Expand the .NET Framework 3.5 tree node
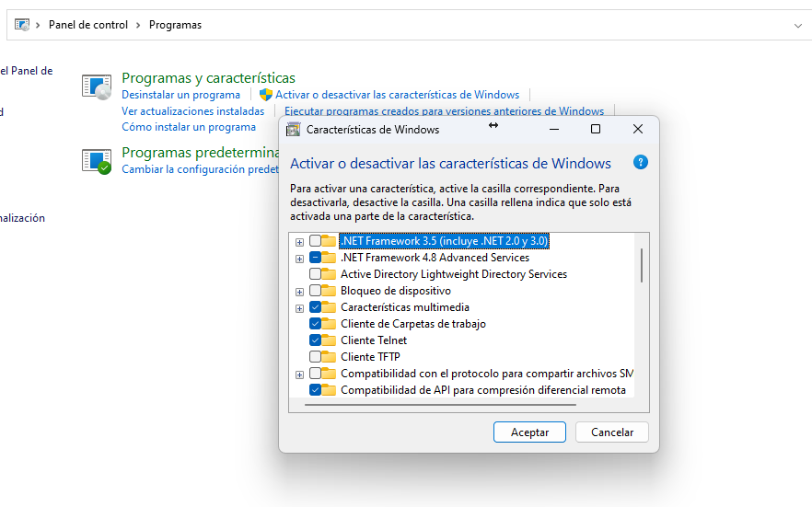 coord(299,242)
